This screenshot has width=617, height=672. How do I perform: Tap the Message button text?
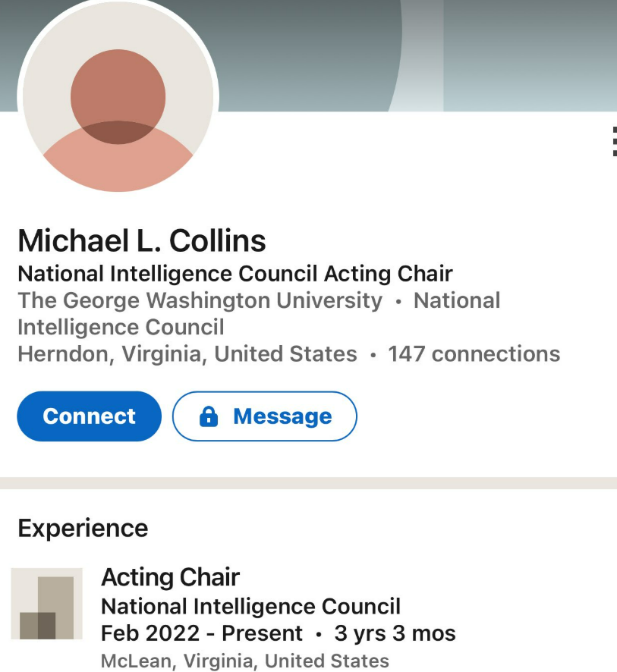click(282, 416)
